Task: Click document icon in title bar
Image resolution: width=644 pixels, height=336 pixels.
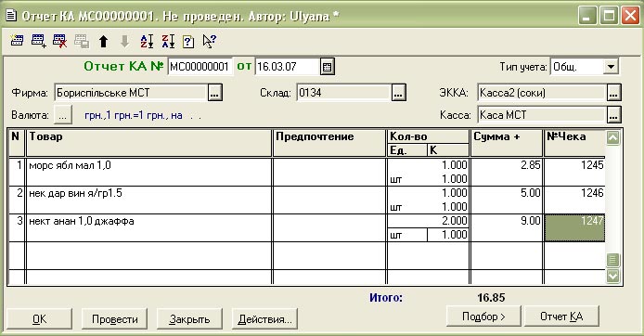Action: (11, 16)
